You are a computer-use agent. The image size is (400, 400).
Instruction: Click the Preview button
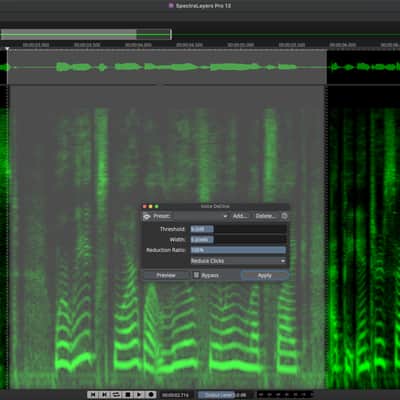point(166,275)
